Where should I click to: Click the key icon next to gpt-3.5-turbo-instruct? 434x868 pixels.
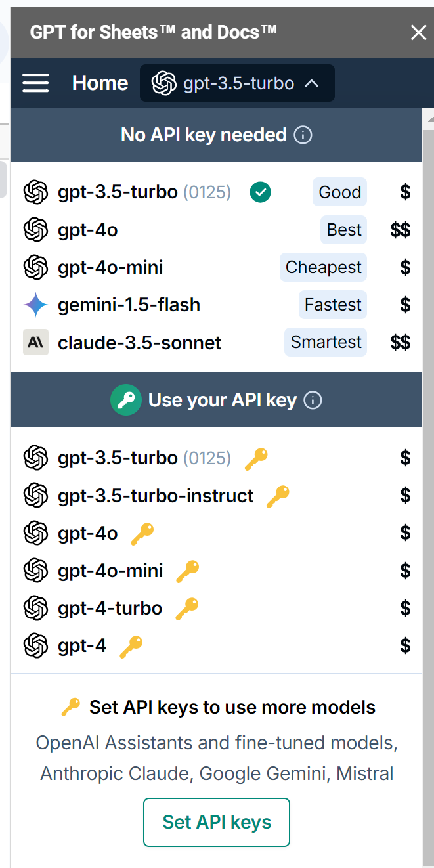pos(278,496)
